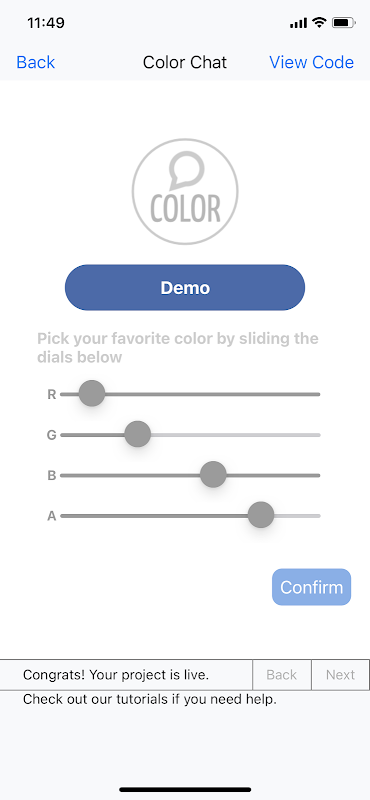Click the R slider knob
This screenshot has width=370, height=800.
click(x=92, y=394)
